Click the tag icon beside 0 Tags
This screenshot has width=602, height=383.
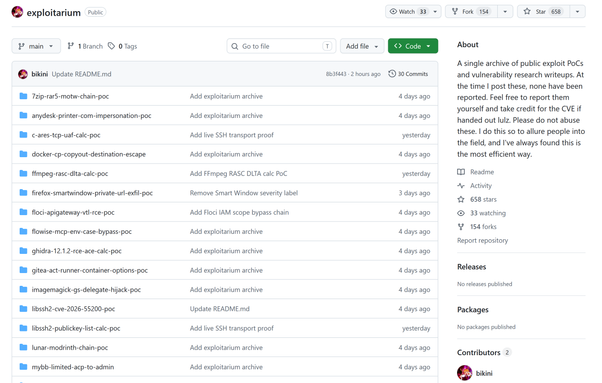111,46
